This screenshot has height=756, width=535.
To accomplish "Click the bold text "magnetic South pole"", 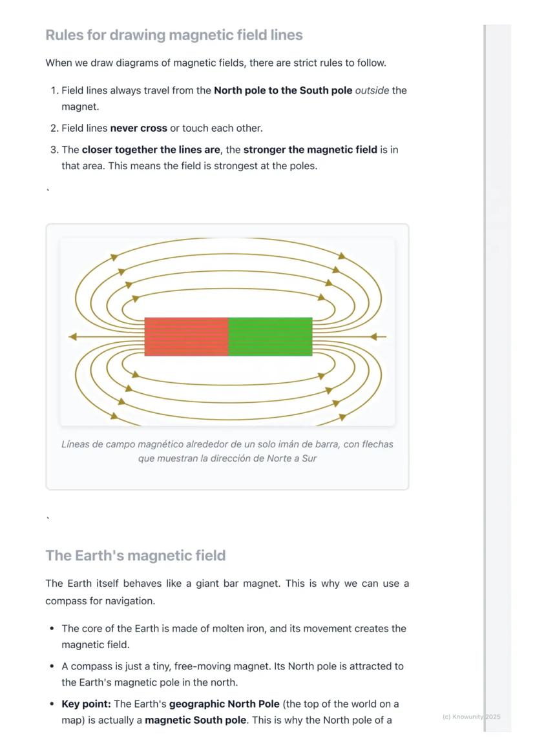I will pos(195,720).
